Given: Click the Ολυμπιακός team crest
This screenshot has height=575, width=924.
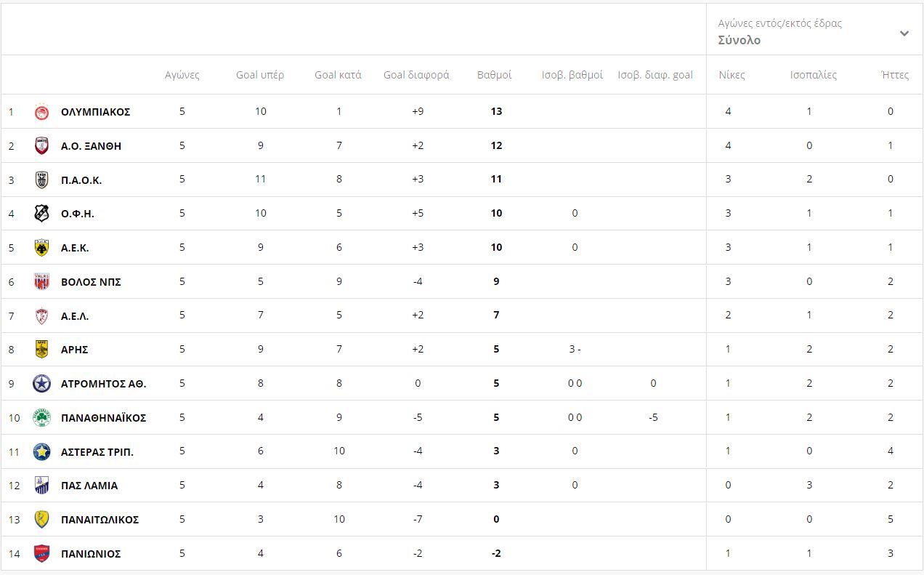Looking at the screenshot, I should pyautogui.click(x=42, y=112).
